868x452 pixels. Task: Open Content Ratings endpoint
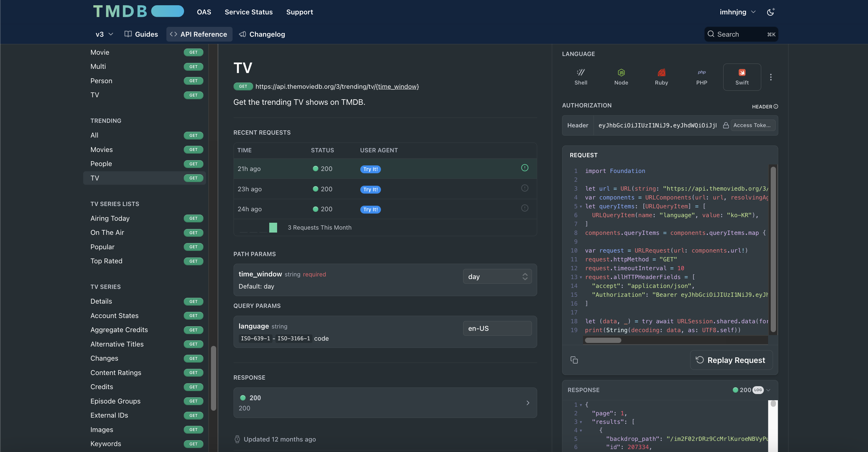[x=144, y=373]
